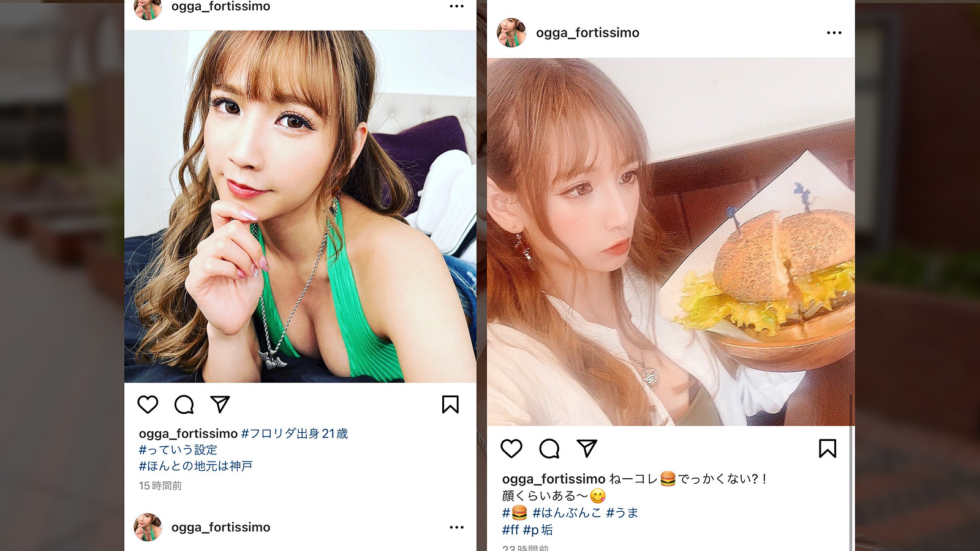980x551 pixels.
Task: Open profile avatar on the bottom-left post
Action: pyautogui.click(x=148, y=527)
